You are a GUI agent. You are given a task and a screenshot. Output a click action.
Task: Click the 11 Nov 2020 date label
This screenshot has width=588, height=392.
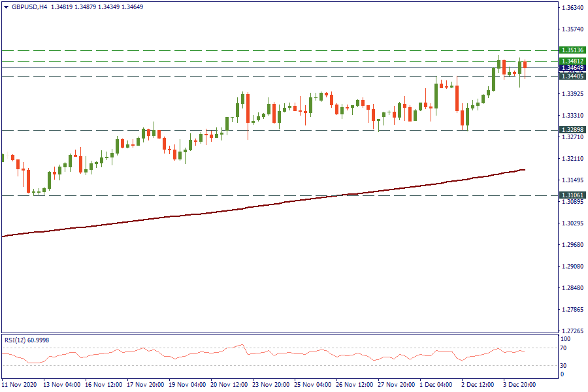tap(20, 385)
